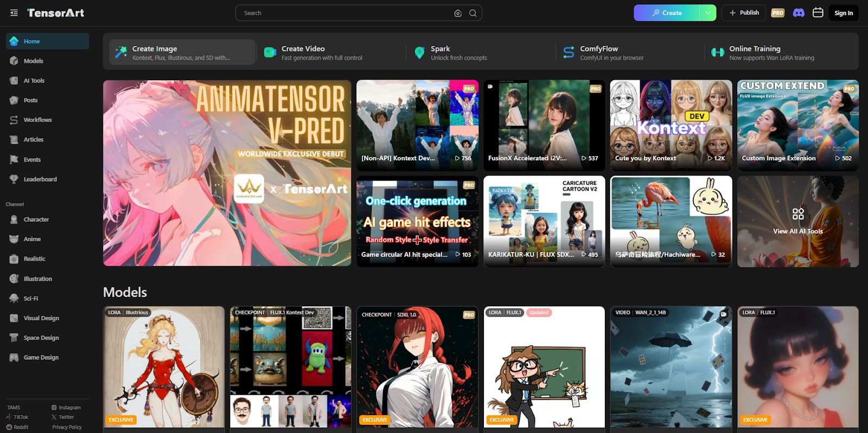Open the TensorArt logo home link

pyautogui.click(x=56, y=13)
